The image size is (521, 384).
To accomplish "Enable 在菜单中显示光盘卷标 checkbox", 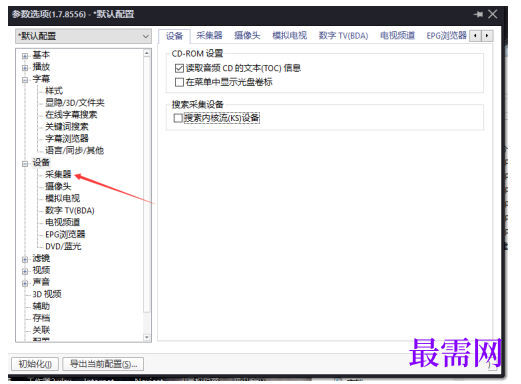I will pos(179,82).
